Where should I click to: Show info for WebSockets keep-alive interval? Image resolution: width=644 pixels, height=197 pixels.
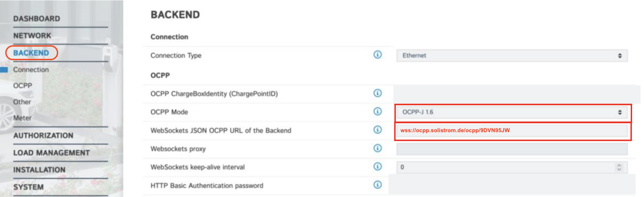click(x=377, y=166)
